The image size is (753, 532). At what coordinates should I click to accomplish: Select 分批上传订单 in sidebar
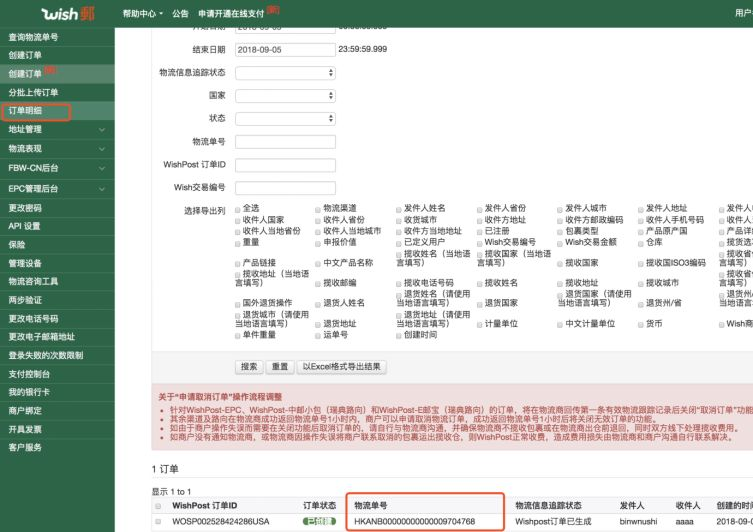[x=57, y=92]
